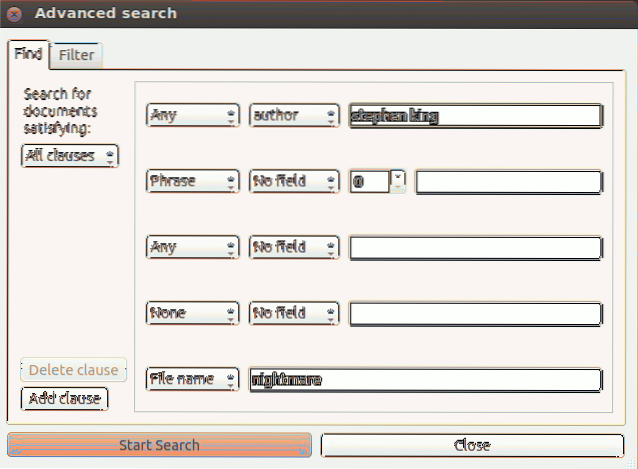Open the File name dropdown

pyautogui.click(x=193, y=380)
